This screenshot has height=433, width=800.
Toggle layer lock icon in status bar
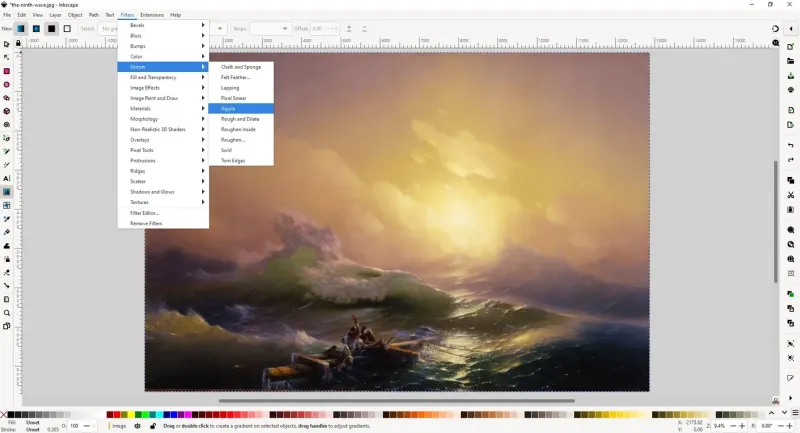coord(153,426)
